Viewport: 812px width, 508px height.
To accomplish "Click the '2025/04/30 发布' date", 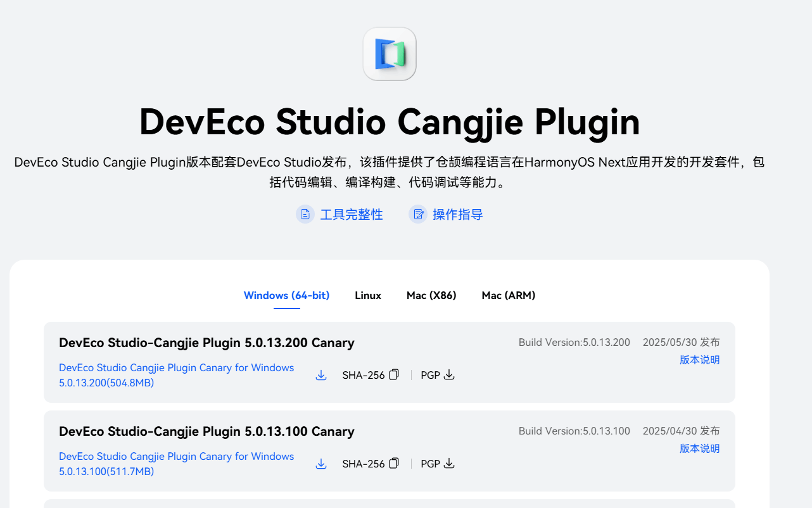I will 682,431.
